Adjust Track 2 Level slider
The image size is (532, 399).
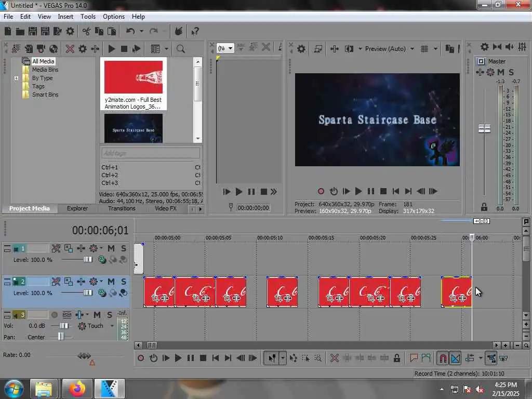point(88,292)
